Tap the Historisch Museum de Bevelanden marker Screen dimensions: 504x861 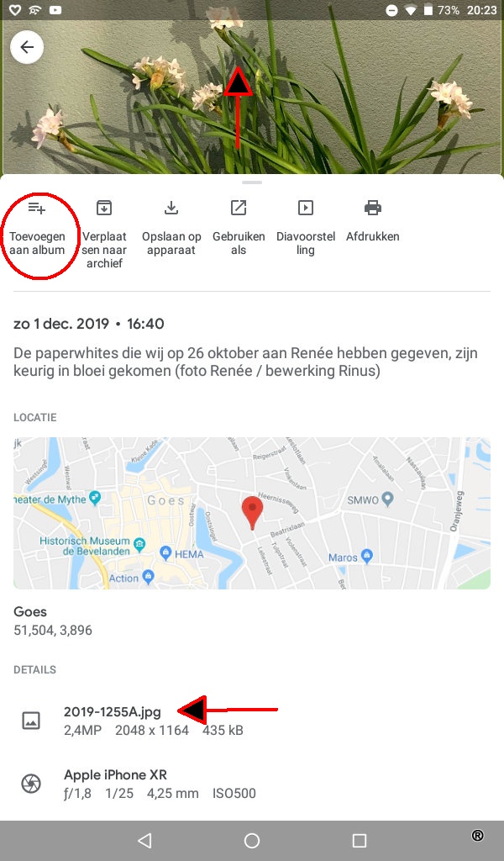[x=139, y=545]
